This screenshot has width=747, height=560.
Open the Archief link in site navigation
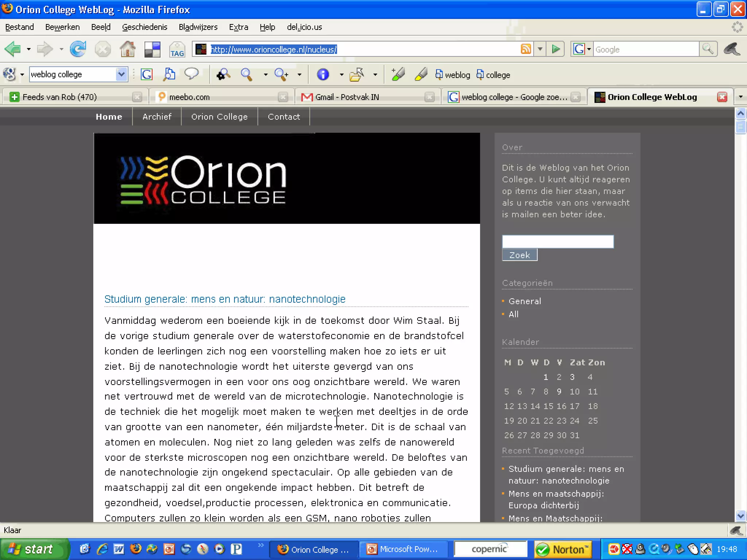tap(156, 117)
